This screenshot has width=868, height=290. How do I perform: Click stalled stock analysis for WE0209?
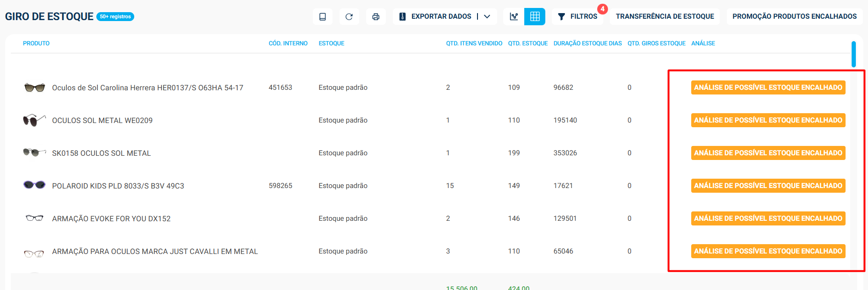point(768,120)
